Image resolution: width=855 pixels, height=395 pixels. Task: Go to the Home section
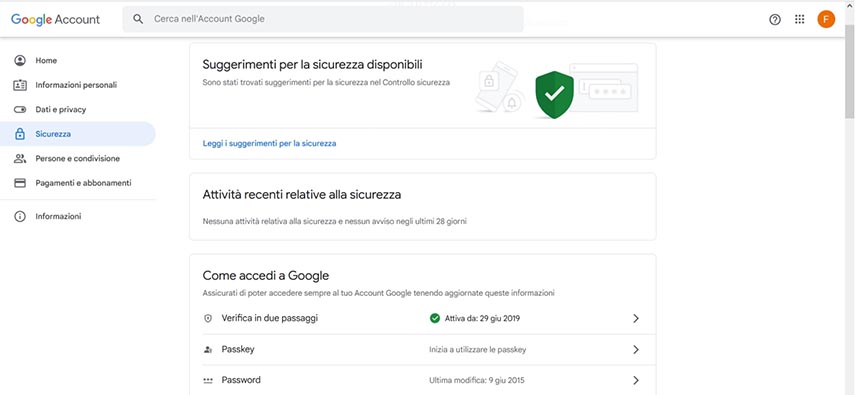click(x=77, y=61)
